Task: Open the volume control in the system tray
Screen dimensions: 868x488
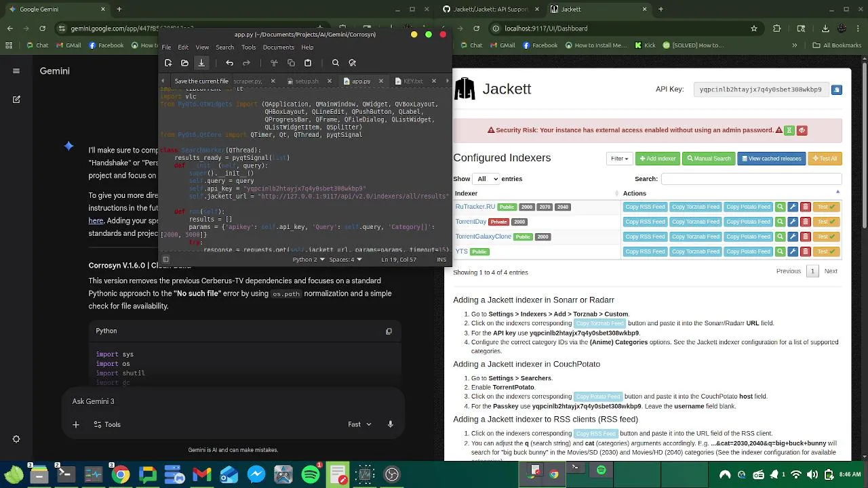Action: (x=811, y=474)
